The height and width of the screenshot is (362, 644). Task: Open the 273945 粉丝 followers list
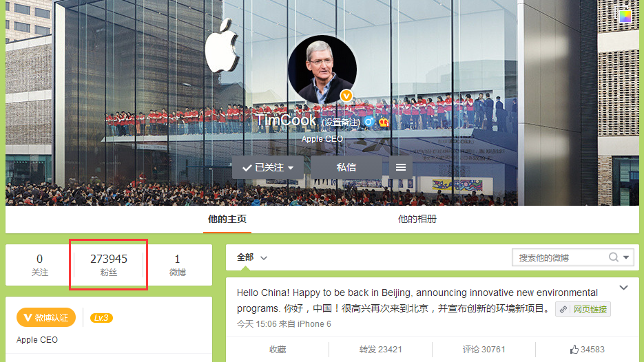[x=109, y=265]
